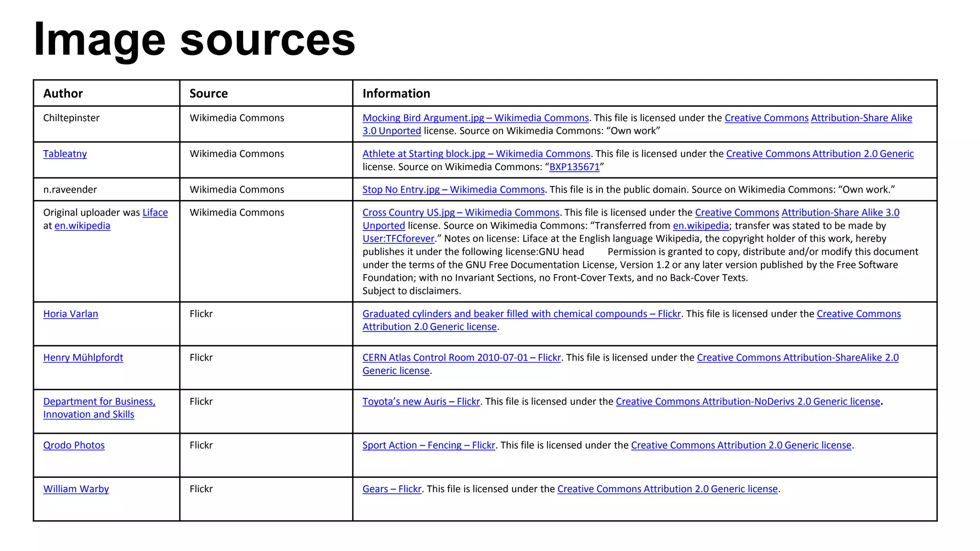
Task: Click Athlete at Starting block.jpg link
Action: tap(476, 154)
